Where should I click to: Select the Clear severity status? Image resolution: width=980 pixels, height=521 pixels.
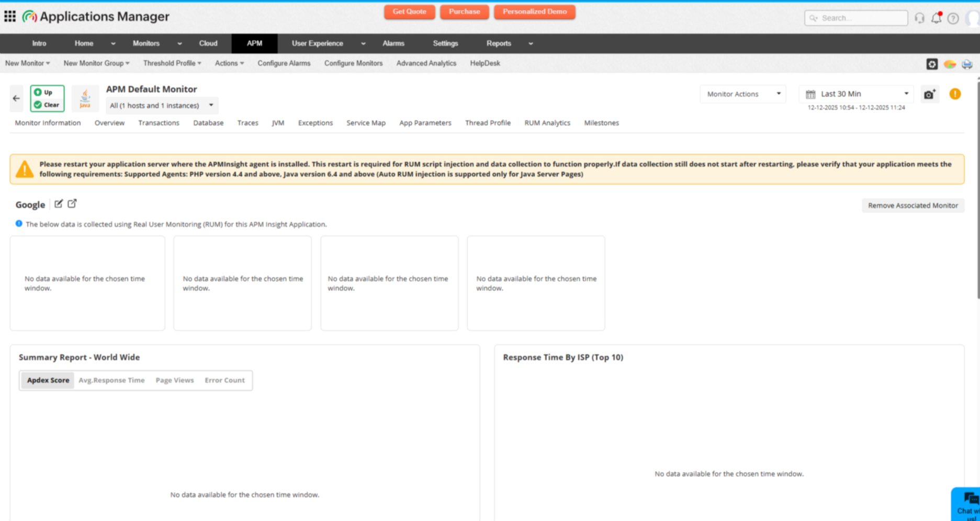tap(47, 105)
